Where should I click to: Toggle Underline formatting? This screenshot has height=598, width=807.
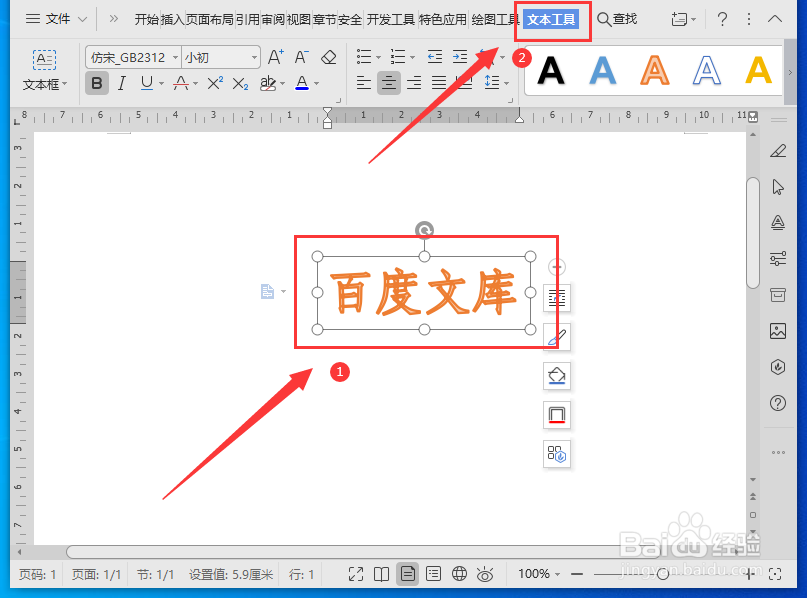point(147,83)
